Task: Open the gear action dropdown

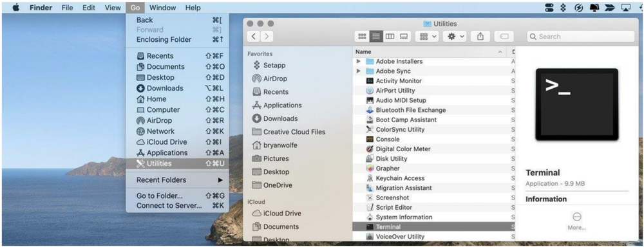Action: (x=455, y=37)
